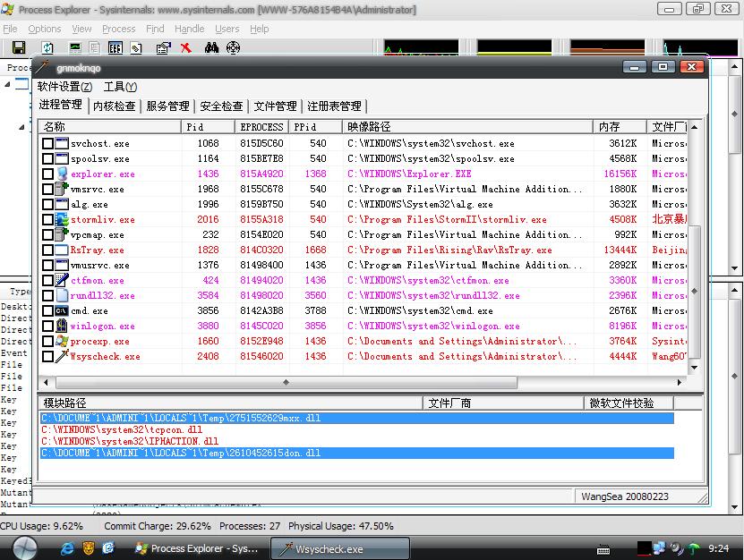The height and width of the screenshot is (560, 744).
Task: Switch to the 注册表管理 tab
Action: tap(334, 106)
